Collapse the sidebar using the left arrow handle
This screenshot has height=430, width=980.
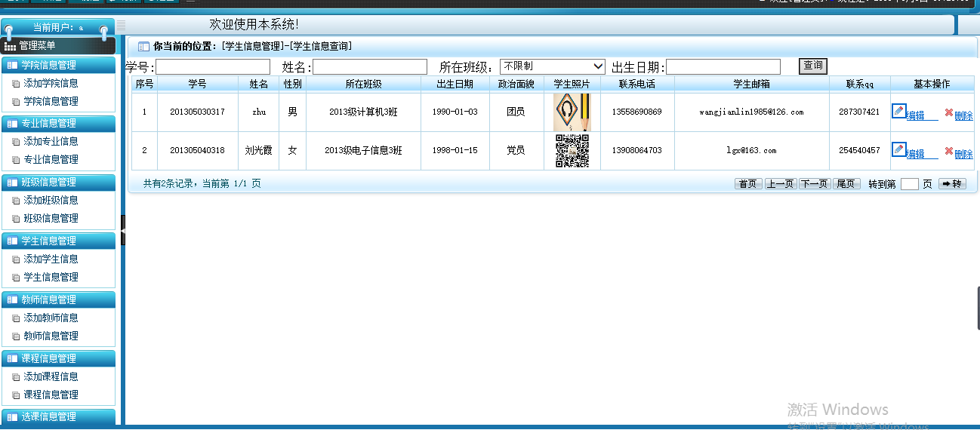coord(122,230)
